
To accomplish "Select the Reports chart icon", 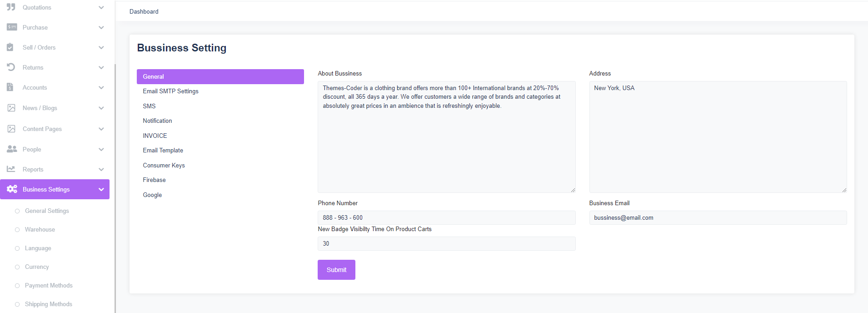I will (x=11, y=169).
